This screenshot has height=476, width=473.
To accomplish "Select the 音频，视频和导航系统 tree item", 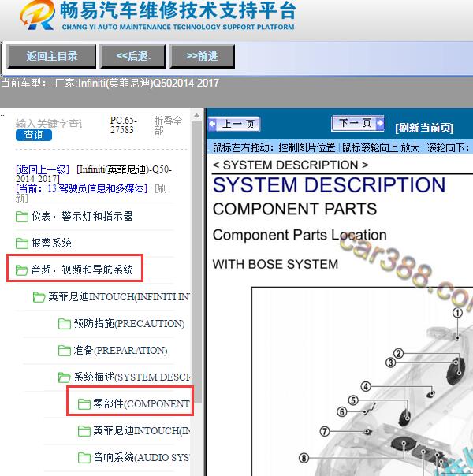I will (x=82, y=270).
